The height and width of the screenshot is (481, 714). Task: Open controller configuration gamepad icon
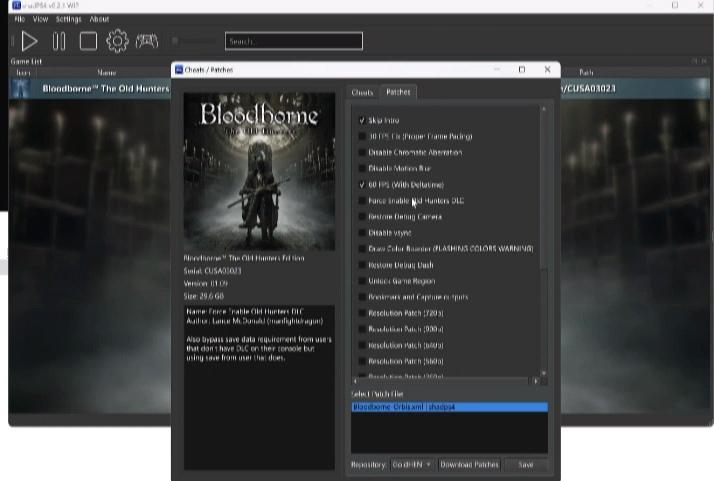click(x=147, y=41)
